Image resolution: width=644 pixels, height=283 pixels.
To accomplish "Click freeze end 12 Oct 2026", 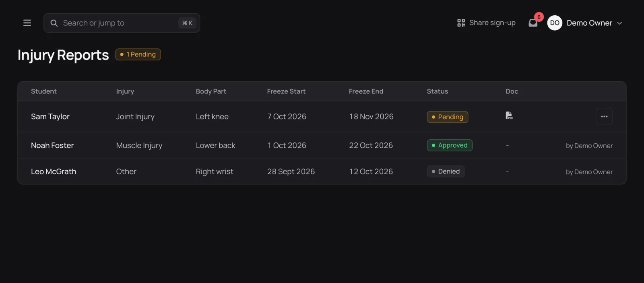I will click(x=371, y=171).
